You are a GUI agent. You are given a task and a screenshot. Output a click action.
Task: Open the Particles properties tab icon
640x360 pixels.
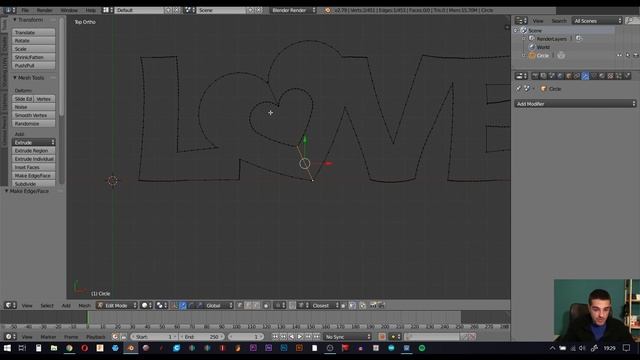618,76
